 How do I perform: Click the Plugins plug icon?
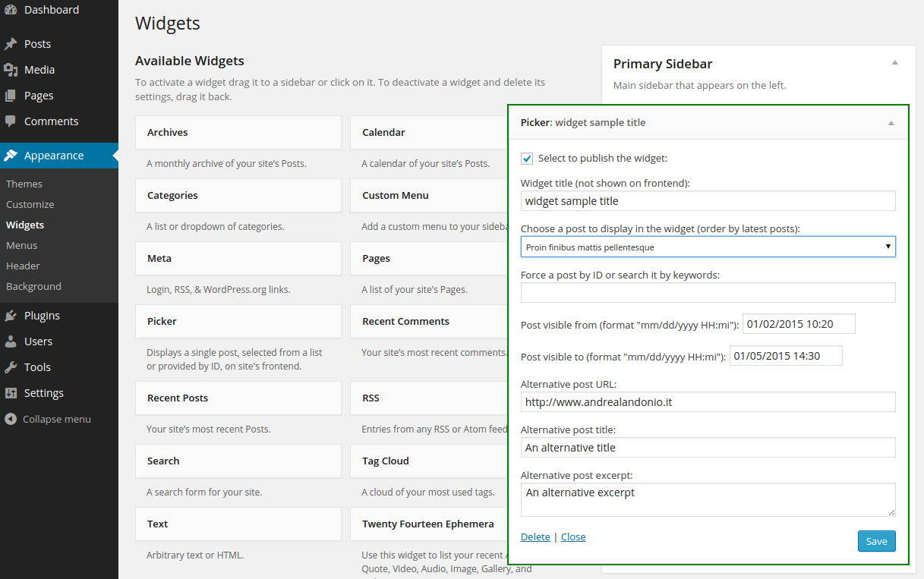(11, 316)
